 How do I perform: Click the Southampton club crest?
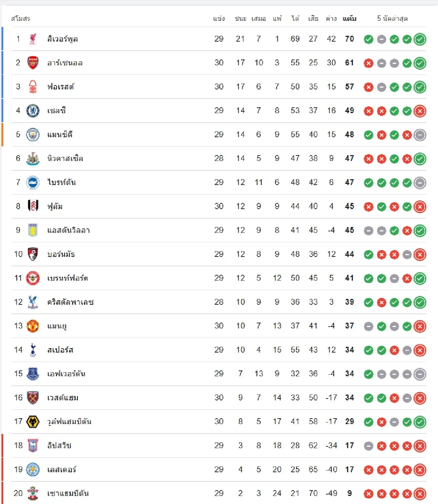point(33,493)
